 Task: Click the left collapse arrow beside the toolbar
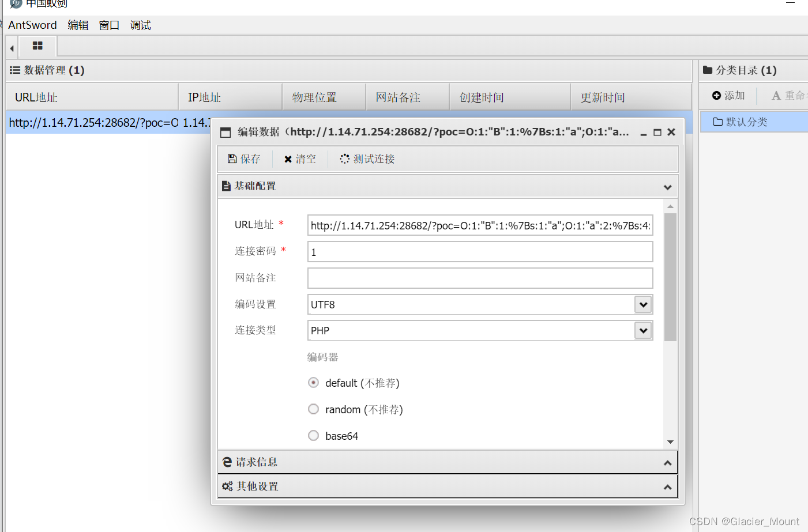[10, 48]
